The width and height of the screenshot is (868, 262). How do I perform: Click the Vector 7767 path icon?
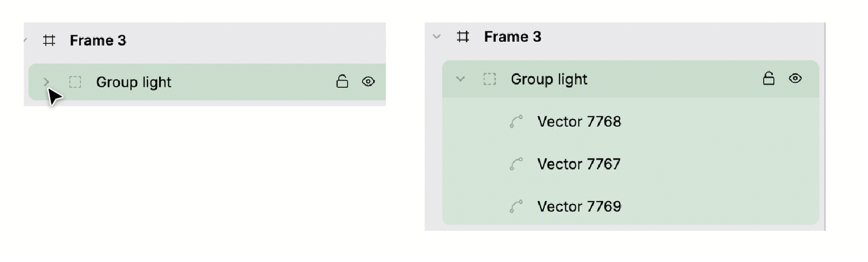(516, 164)
